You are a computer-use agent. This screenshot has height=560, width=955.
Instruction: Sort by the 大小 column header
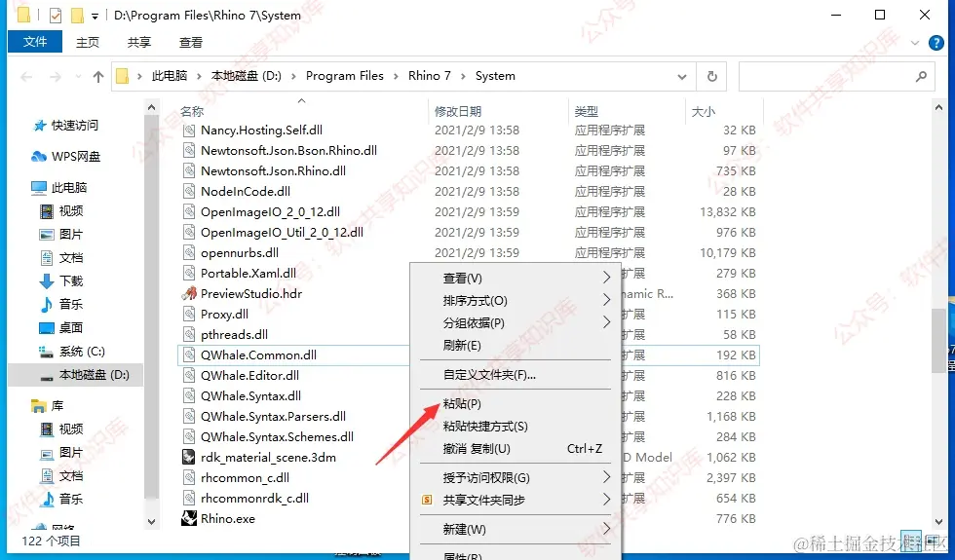[704, 111]
